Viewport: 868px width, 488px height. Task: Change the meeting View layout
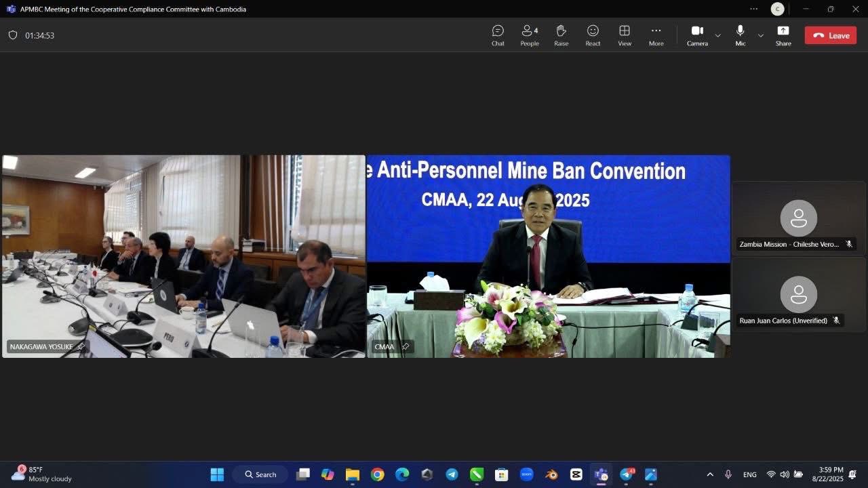click(x=625, y=35)
